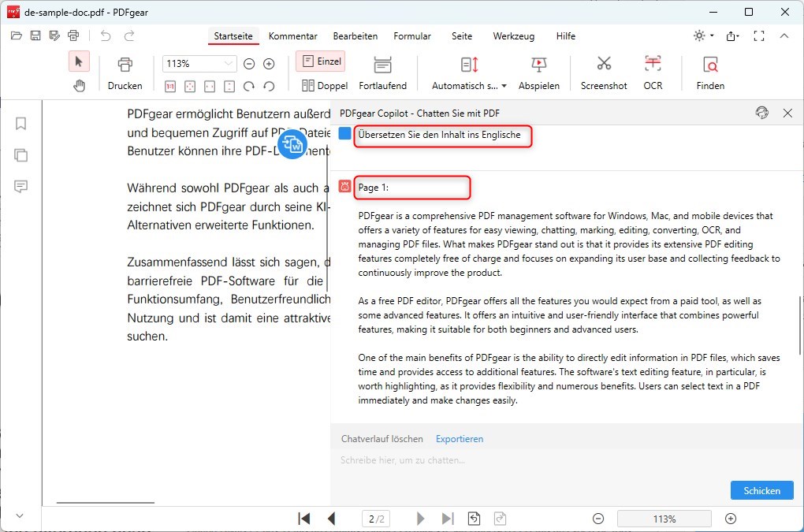Open the Startseite tab
The width and height of the screenshot is (804, 532).
233,36
